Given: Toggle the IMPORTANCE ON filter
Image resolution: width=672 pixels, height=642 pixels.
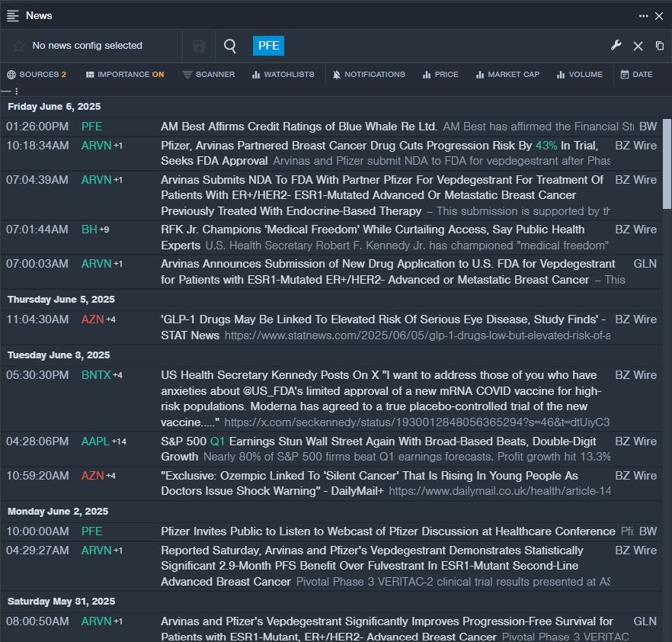Looking at the screenshot, I should [x=125, y=74].
